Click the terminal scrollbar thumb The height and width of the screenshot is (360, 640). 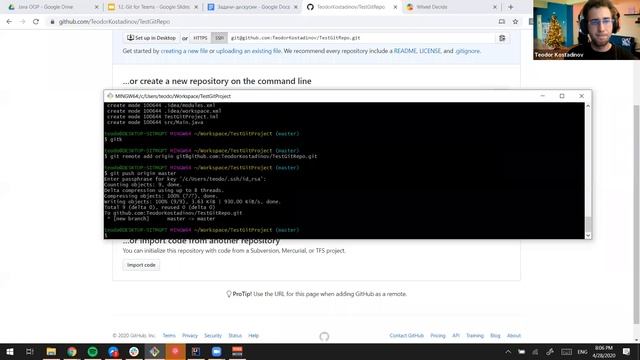(x=588, y=224)
